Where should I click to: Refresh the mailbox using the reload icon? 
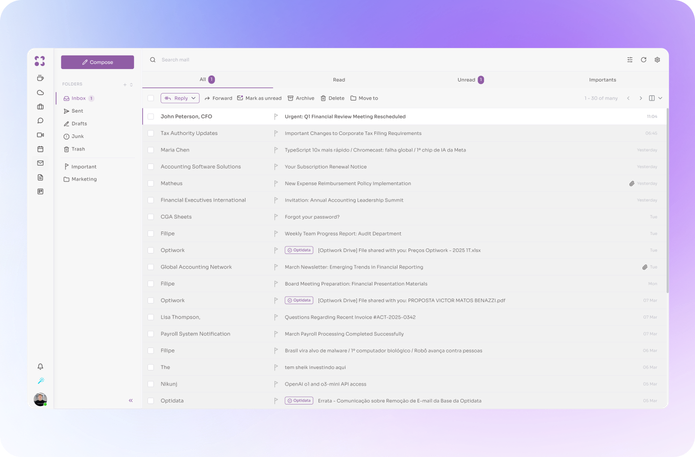coord(643,60)
